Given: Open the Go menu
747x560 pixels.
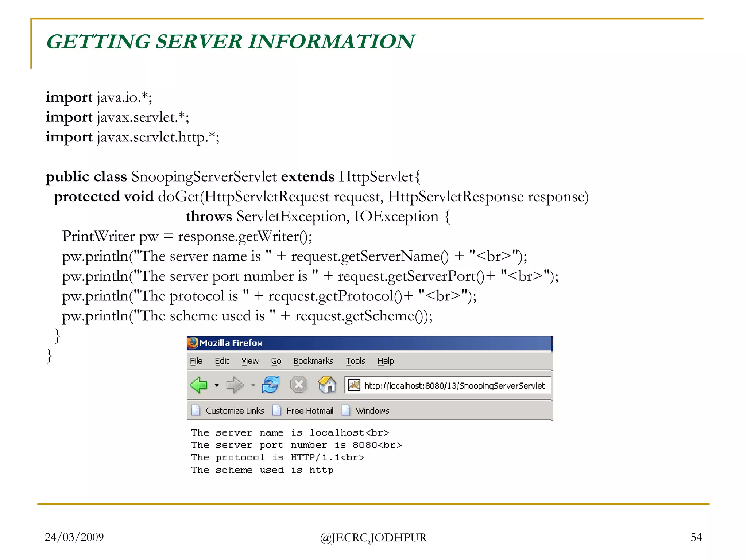Looking at the screenshot, I should pos(276,361).
